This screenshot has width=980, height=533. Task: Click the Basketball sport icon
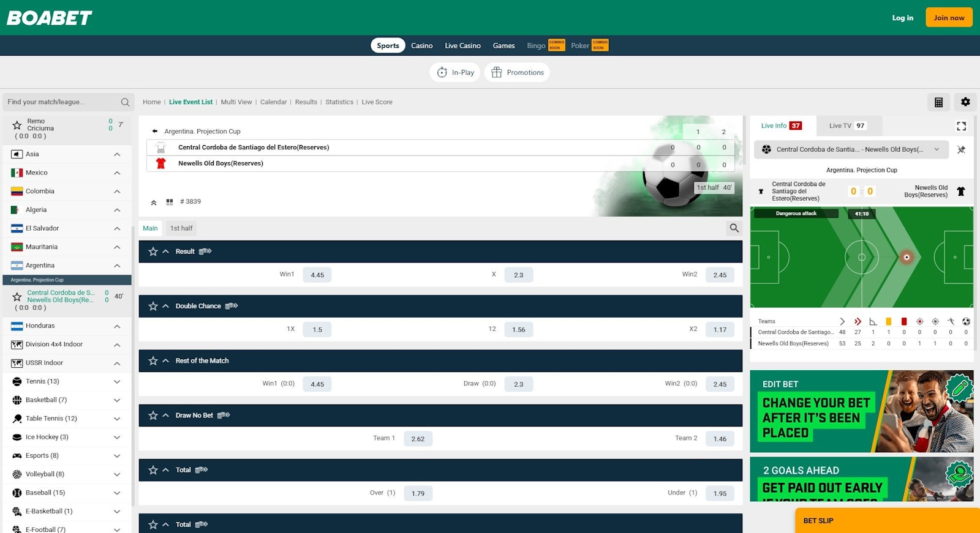pos(17,400)
